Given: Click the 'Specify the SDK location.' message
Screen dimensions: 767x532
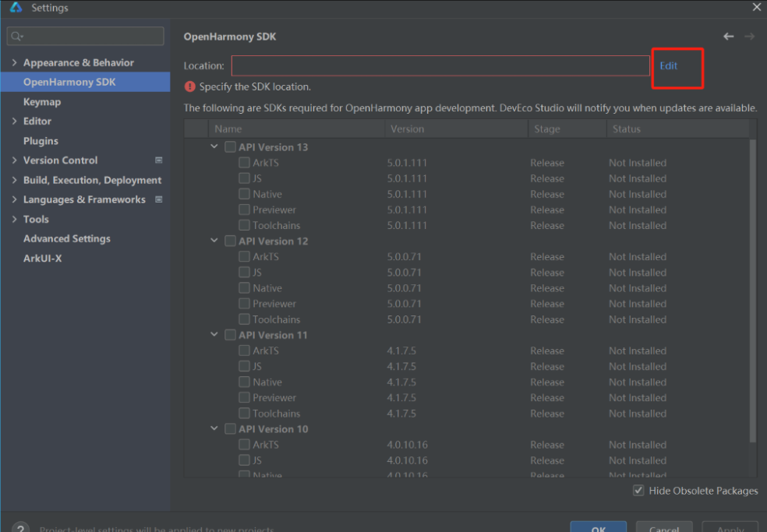Looking at the screenshot, I should point(255,86).
